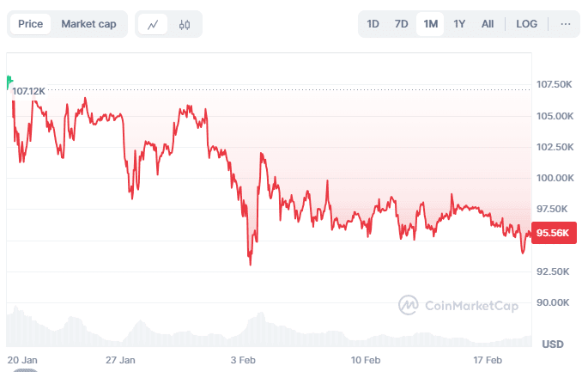Set the chart range to 7D
This screenshot has height=372, width=588.
pos(401,24)
